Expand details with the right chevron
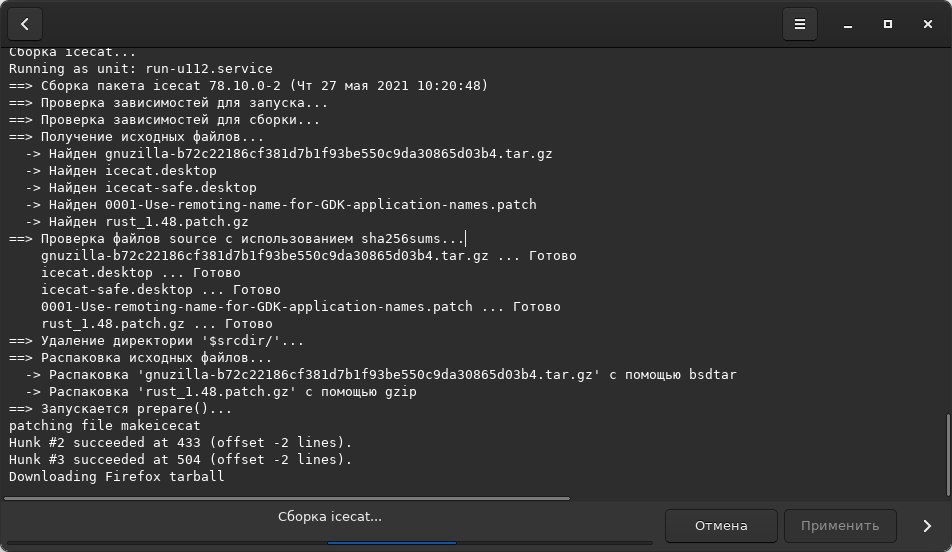Screen dimensions: 952x552 pos(927,526)
